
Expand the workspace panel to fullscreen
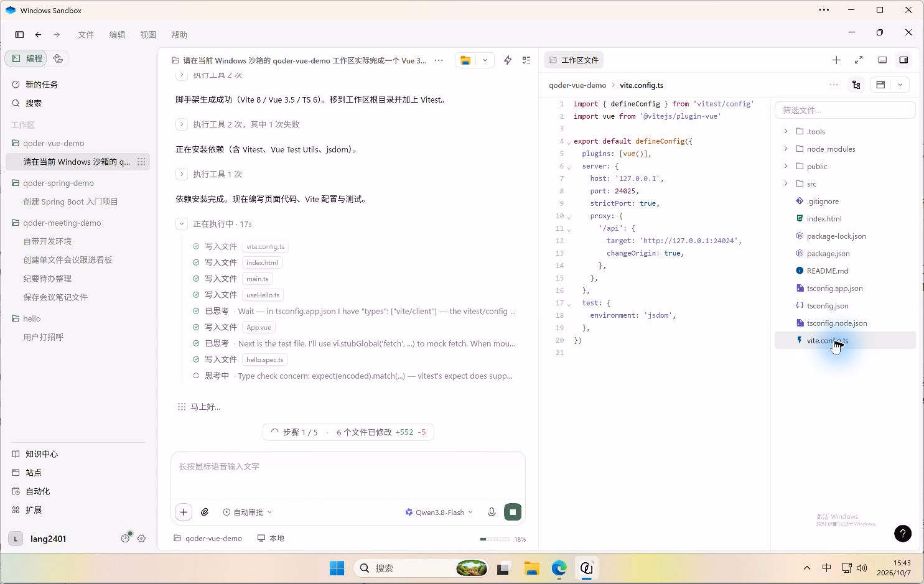coord(859,60)
